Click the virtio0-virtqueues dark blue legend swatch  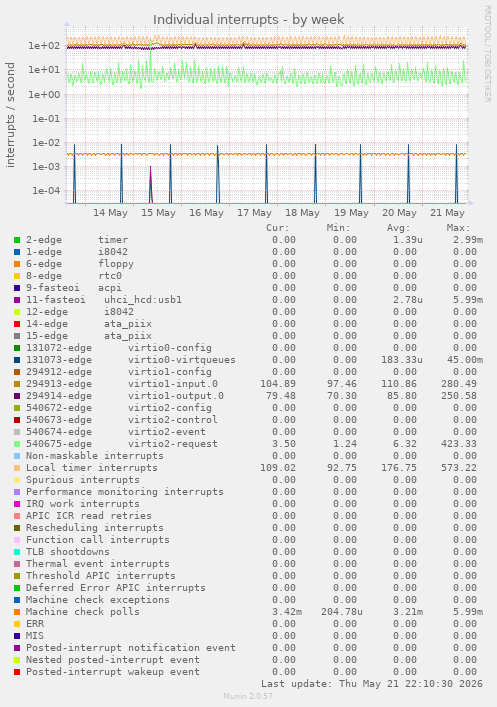tap(17, 360)
